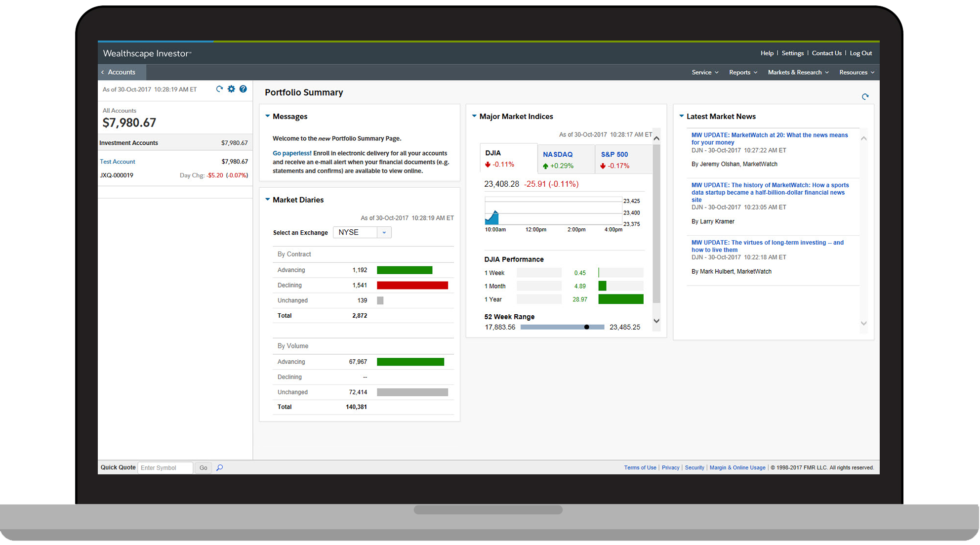Collapse the Latest Market News panel
980x545 pixels.
pos(682,116)
